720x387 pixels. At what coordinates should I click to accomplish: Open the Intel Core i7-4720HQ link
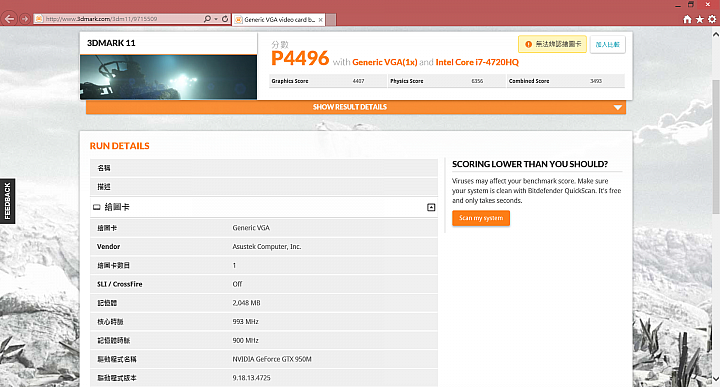(477, 62)
